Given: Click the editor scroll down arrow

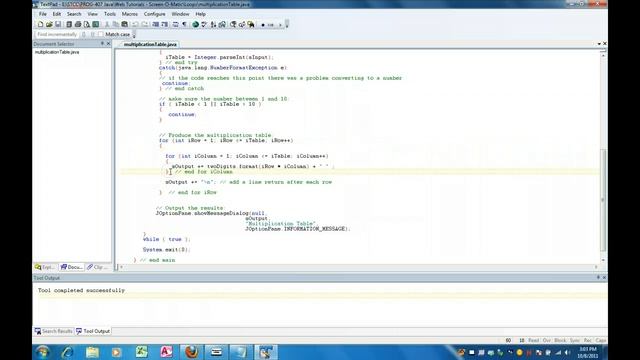Looking at the screenshot, I should (x=603, y=260).
